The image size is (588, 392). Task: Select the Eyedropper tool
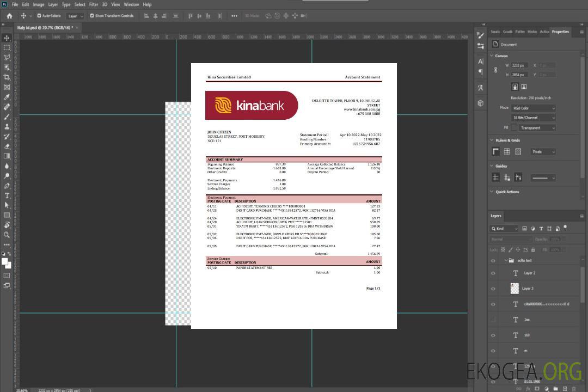pyautogui.click(x=7, y=97)
